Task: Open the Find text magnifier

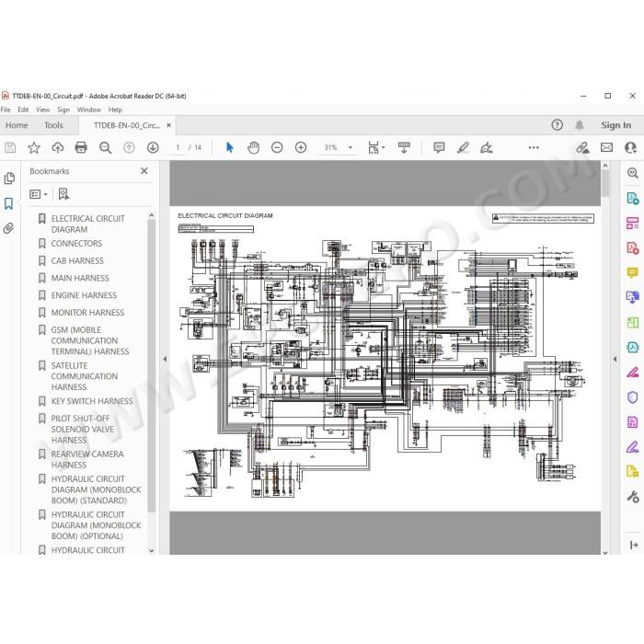Action: coord(105,147)
